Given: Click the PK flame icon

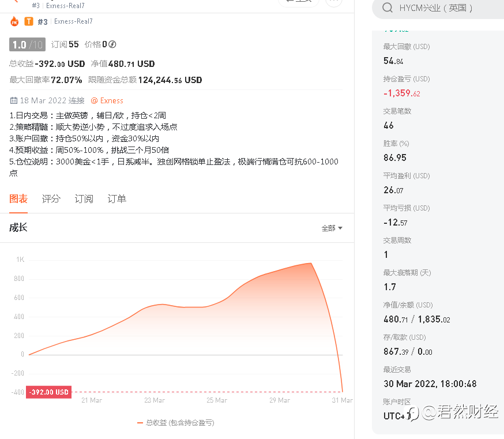Looking at the screenshot, I should tap(14, 21).
